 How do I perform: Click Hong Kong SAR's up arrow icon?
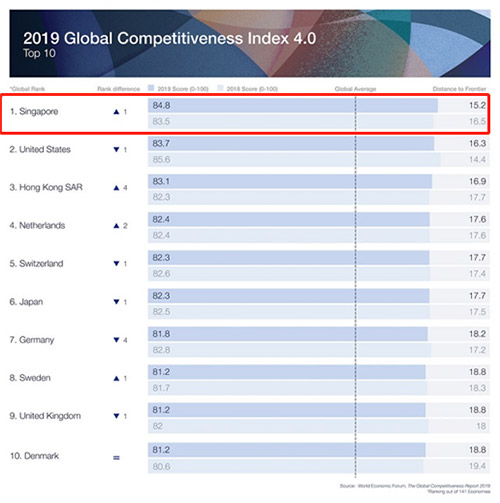(x=116, y=188)
